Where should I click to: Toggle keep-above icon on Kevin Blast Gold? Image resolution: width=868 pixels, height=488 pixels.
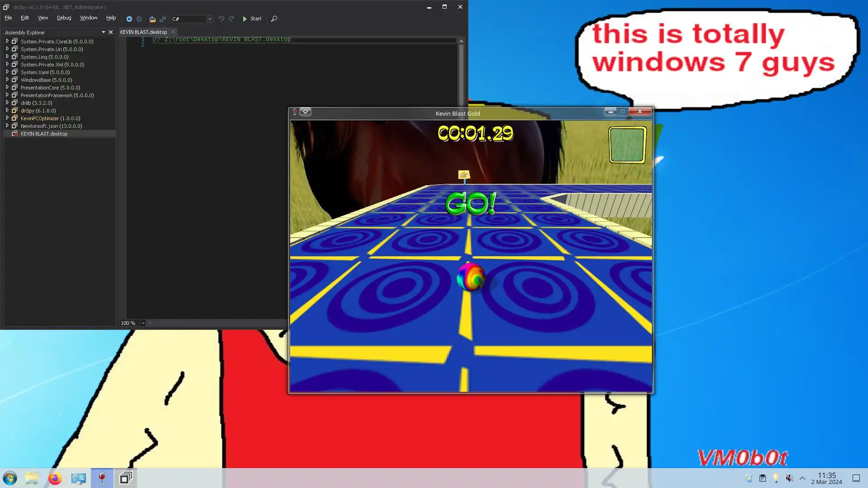306,112
